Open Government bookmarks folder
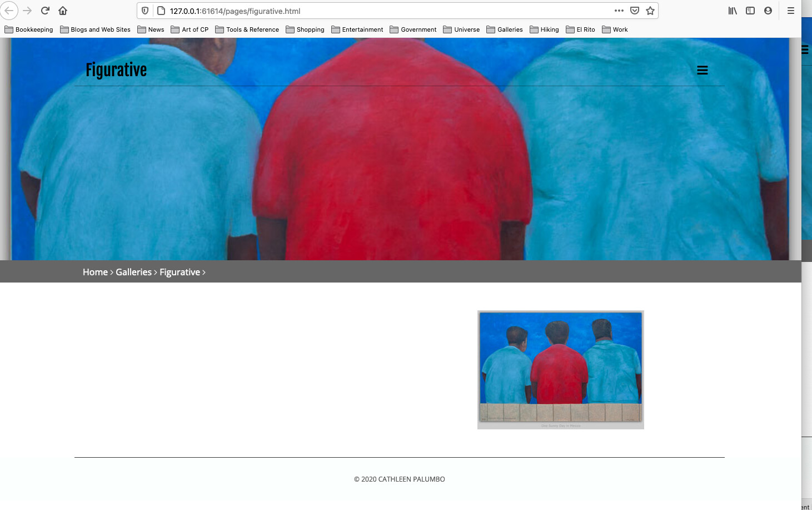 tap(413, 29)
